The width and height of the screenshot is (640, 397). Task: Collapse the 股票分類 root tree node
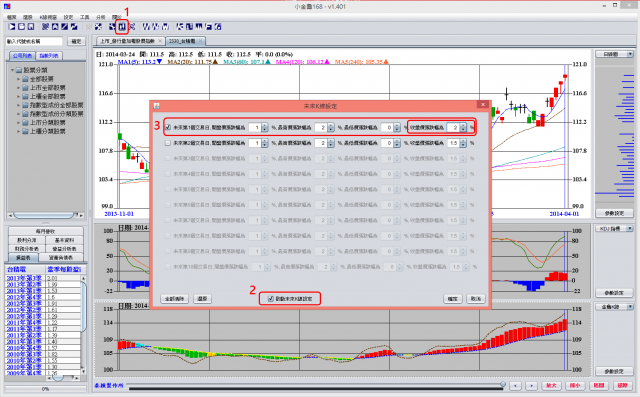tap(13, 70)
